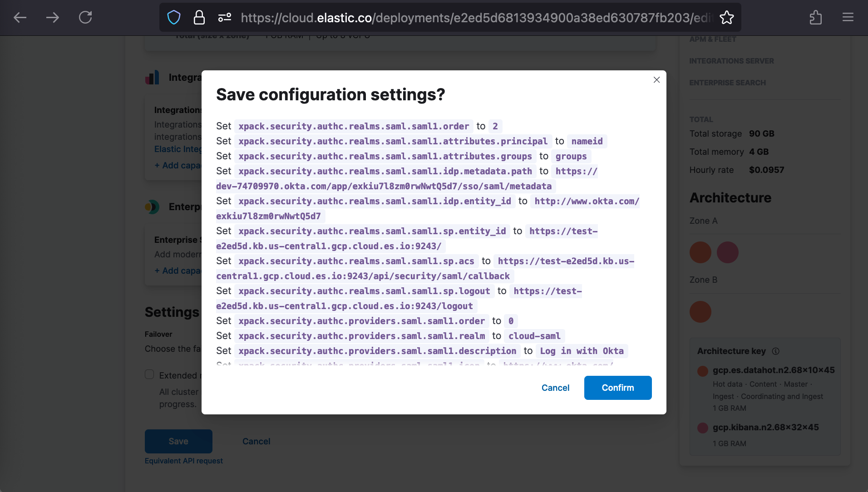Screen dimensions: 868x492
Task: Open the browser extensions icon
Action: (x=816, y=18)
